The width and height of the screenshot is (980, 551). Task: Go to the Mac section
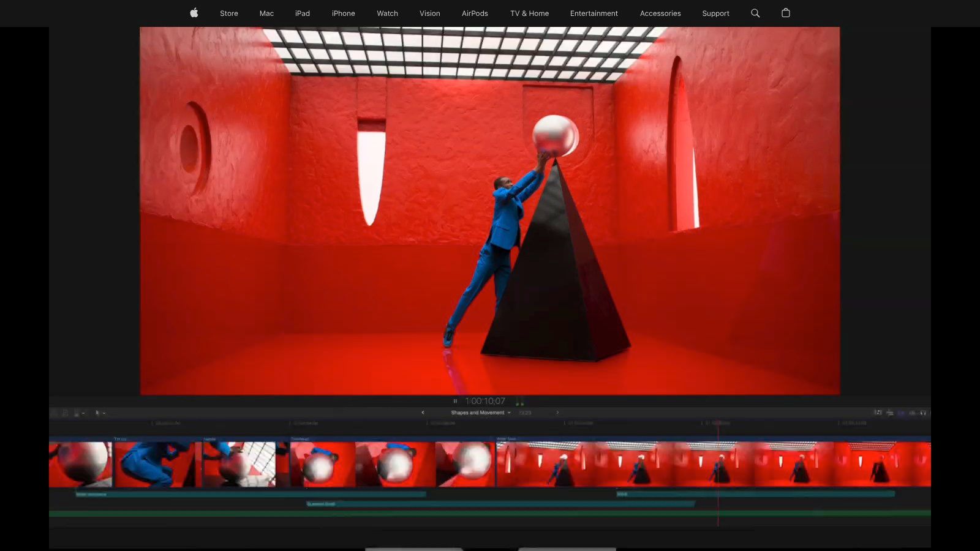point(266,13)
